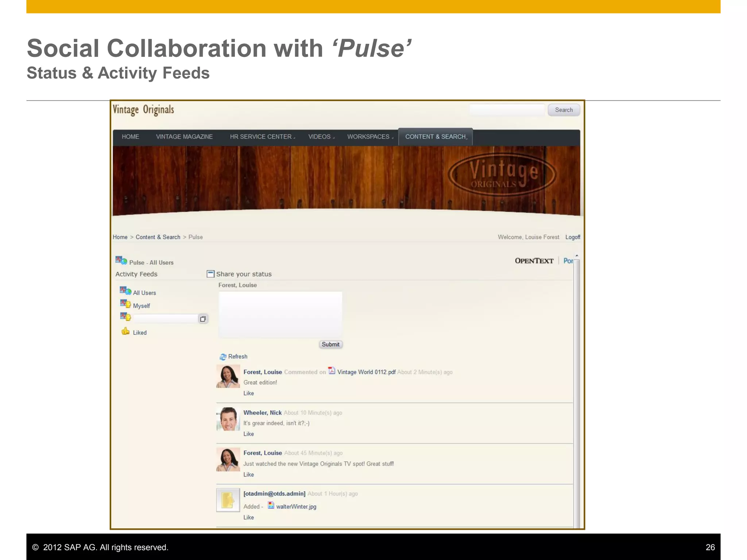Open Louise Forest's avatar on the PDF comment
The width and height of the screenshot is (747, 560).
[x=228, y=376]
